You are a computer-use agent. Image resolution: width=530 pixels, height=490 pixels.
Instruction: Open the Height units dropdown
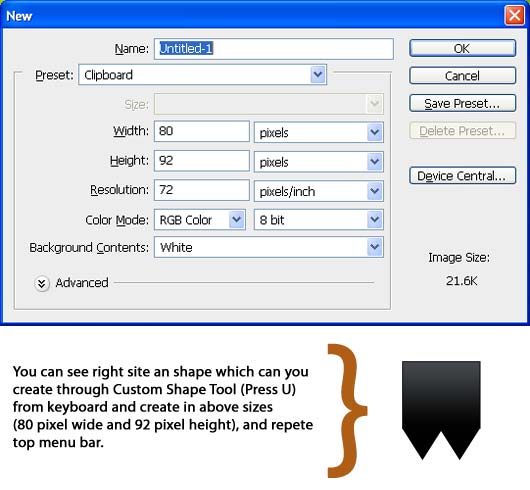(319, 162)
